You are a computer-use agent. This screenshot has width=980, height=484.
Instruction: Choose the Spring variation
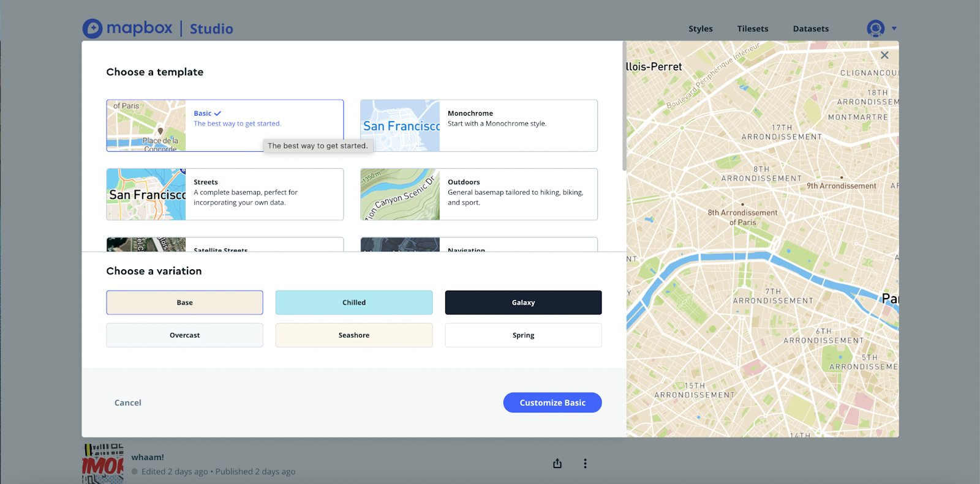[523, 335]
